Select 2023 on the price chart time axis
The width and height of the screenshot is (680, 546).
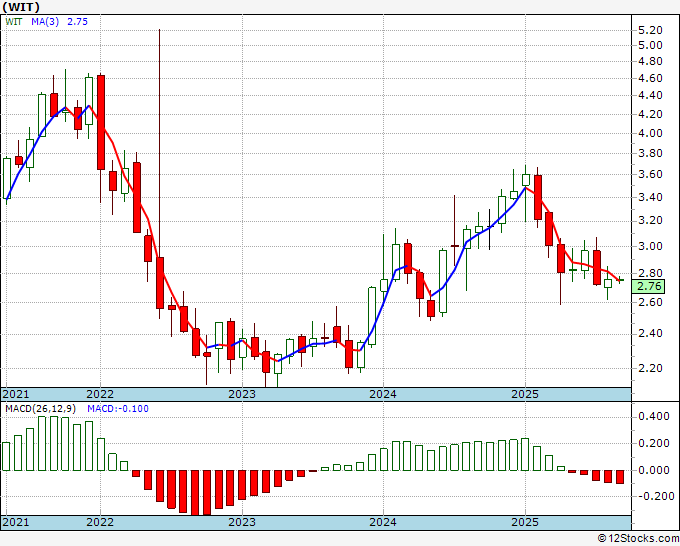click(242, 394)
